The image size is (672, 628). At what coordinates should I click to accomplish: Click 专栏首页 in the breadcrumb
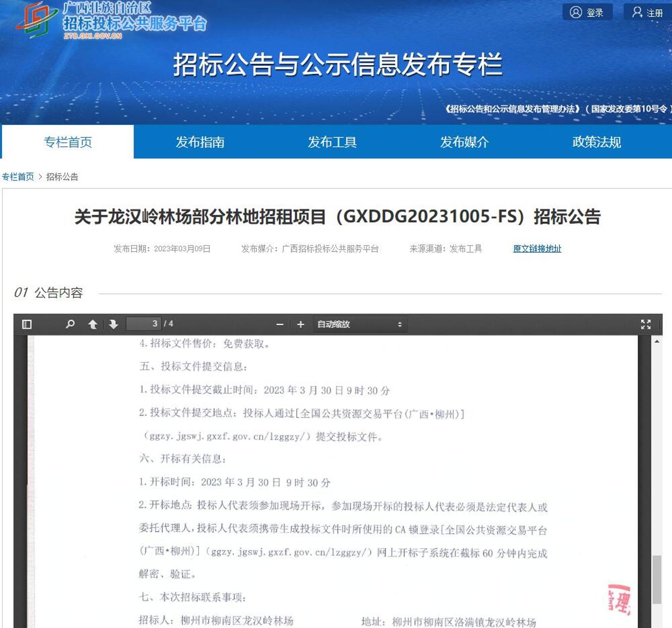[x=18, y=177]
